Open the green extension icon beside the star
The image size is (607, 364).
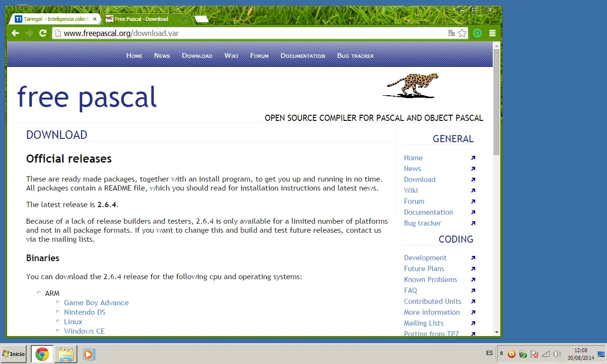click(478, 33)
